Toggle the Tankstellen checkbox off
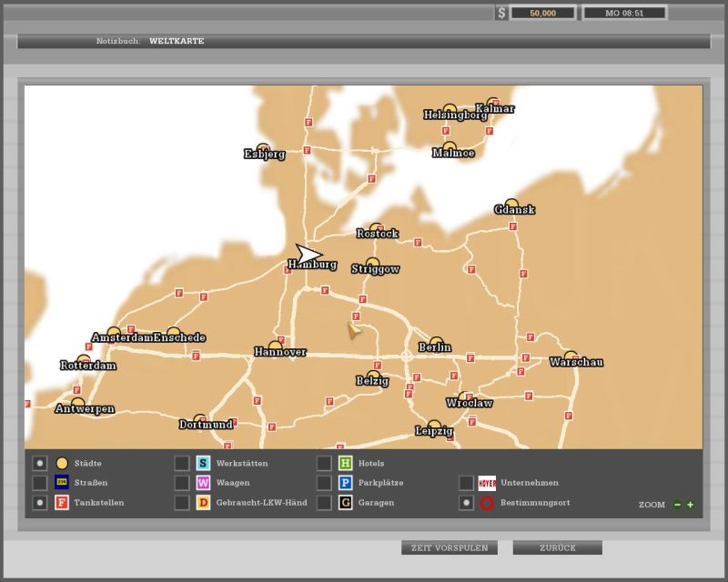This screenshot has width=728, height=582. coord(40,503)
